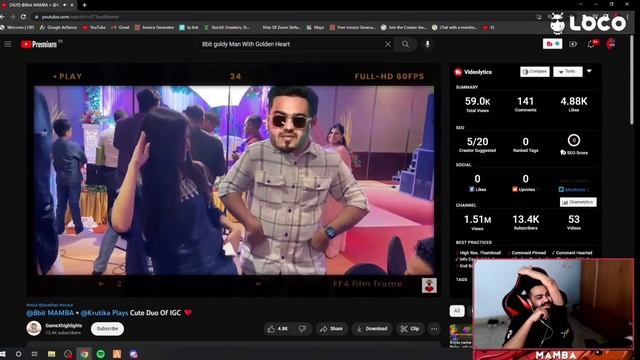Screen dimensions: 640x360
Task: Subscribe to GameXhighlights channel
Action: pos(107,329)
